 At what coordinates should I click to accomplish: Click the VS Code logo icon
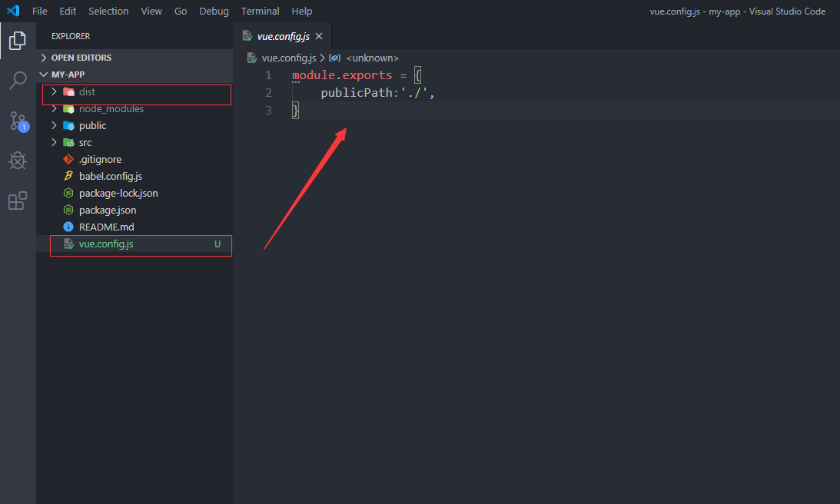click(x=13, y=11)
